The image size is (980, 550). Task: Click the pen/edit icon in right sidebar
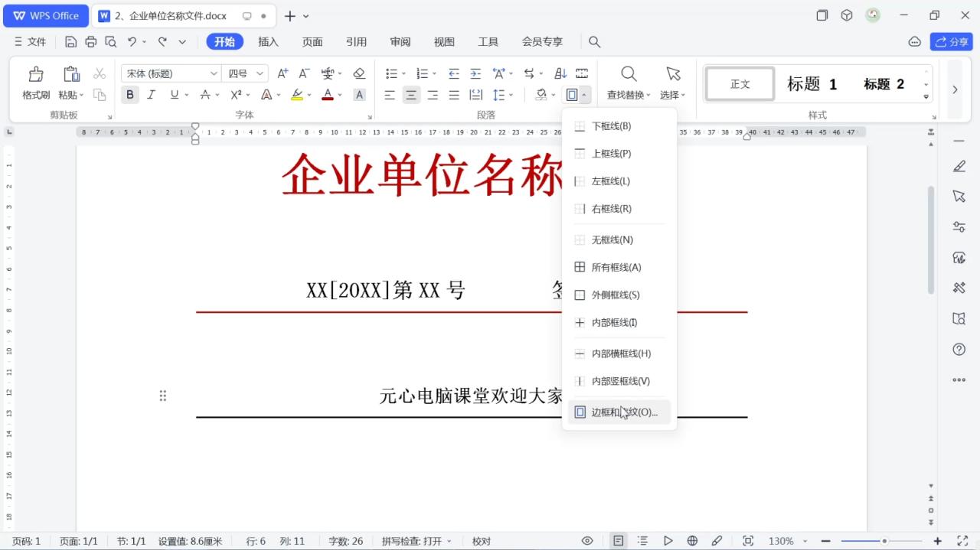[959, 166]
